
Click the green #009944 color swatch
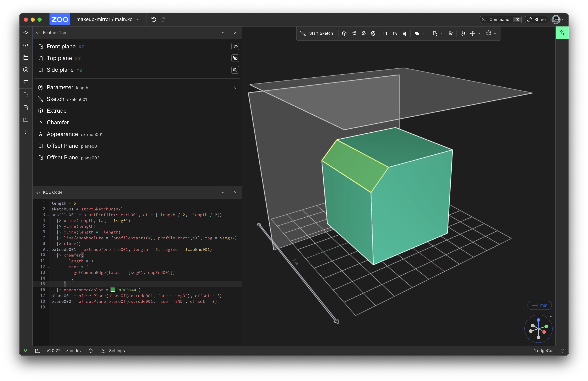tap(113, 290)
